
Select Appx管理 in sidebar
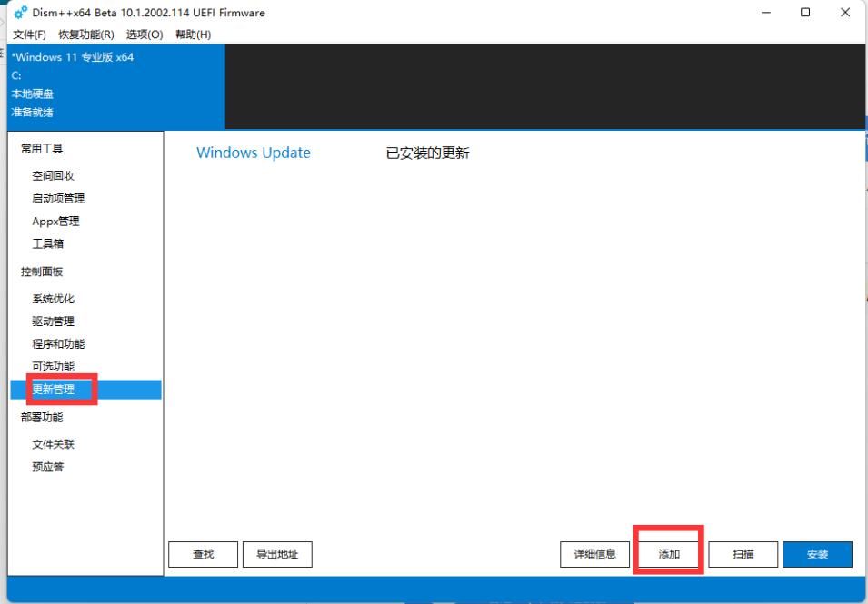point(57,221)
